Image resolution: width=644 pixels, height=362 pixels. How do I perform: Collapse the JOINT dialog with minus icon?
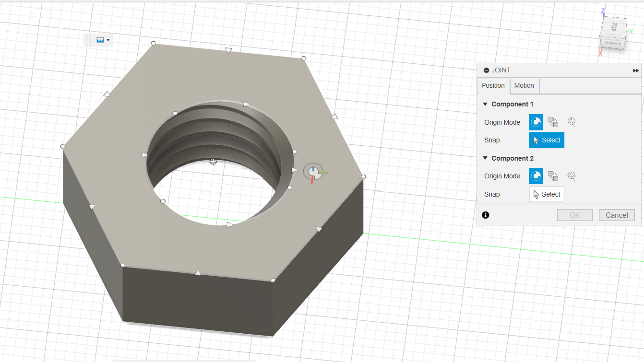pos(486,70)
